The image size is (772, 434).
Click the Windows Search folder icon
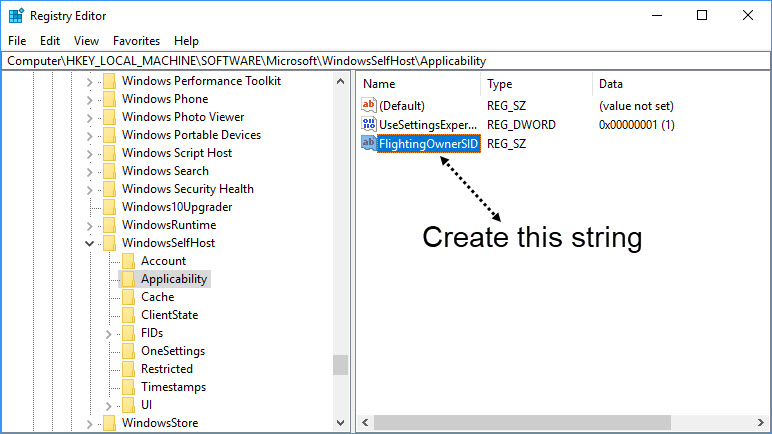pyautogui.click(x=110, y=171)
